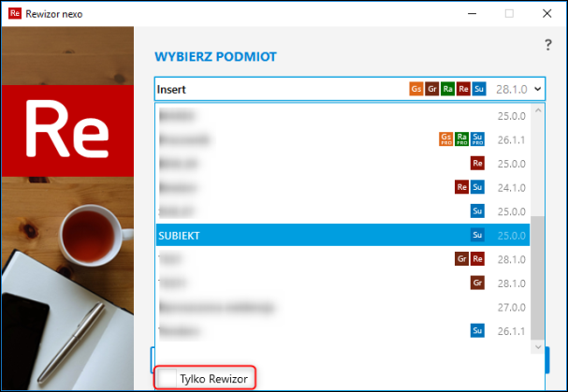
Task: Click the Insert text in the combo box
Action: tap(171, 89)
